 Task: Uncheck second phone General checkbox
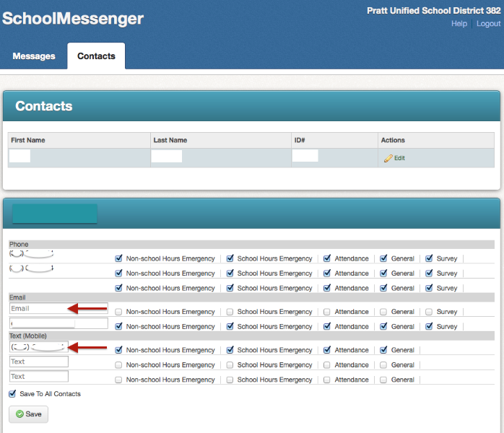click(383, 274)
